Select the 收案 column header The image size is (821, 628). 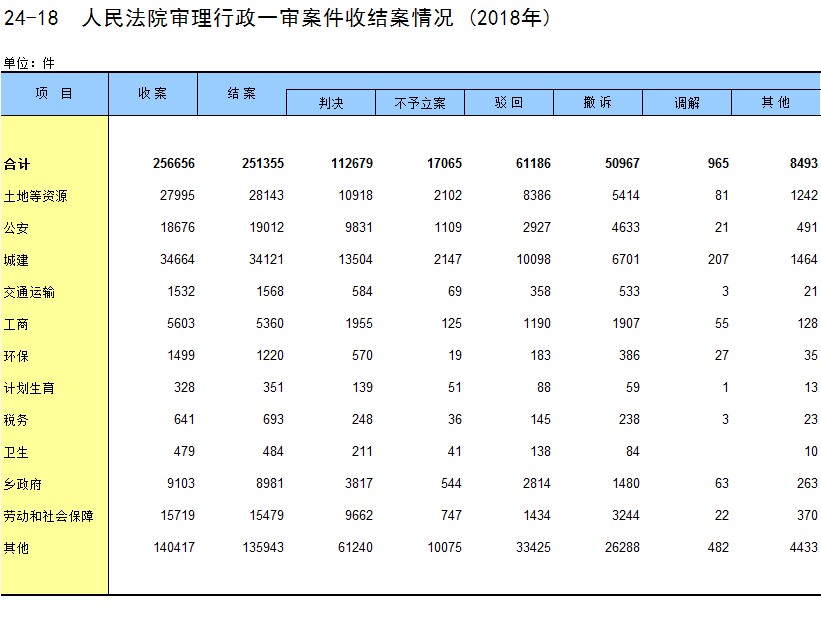coord(153,94)
